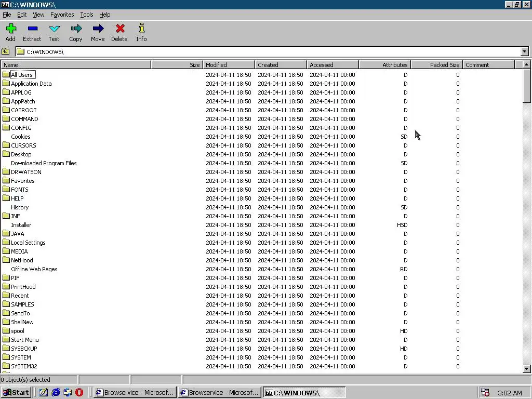Select the SYSTEM32 folder icon
This screenshot has width=532, height=399.
[6, 366]
